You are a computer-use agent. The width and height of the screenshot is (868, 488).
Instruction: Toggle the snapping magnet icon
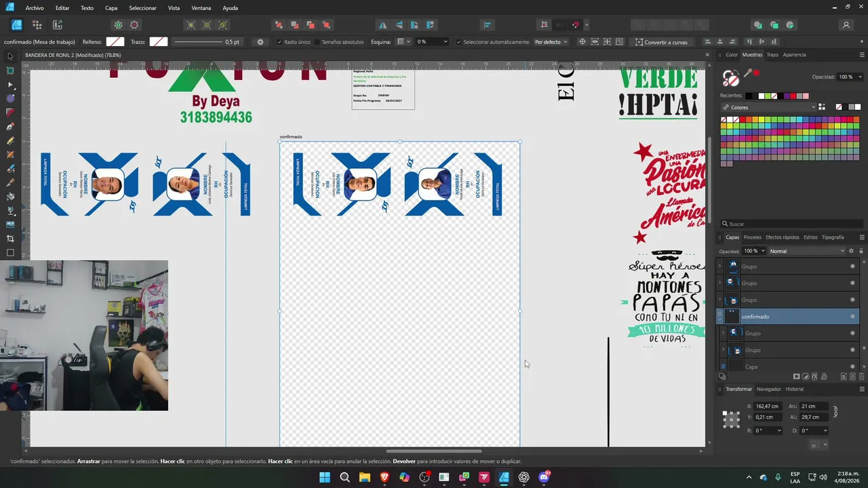(576, 25)
